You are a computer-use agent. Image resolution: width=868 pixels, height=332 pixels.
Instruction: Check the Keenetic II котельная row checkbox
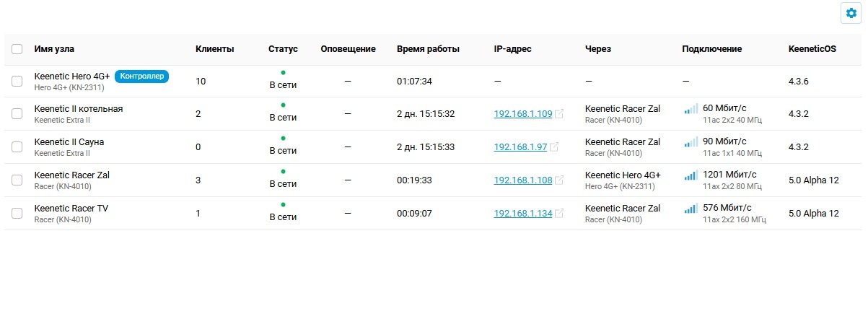pyautogui.click(x=17, y=114)
